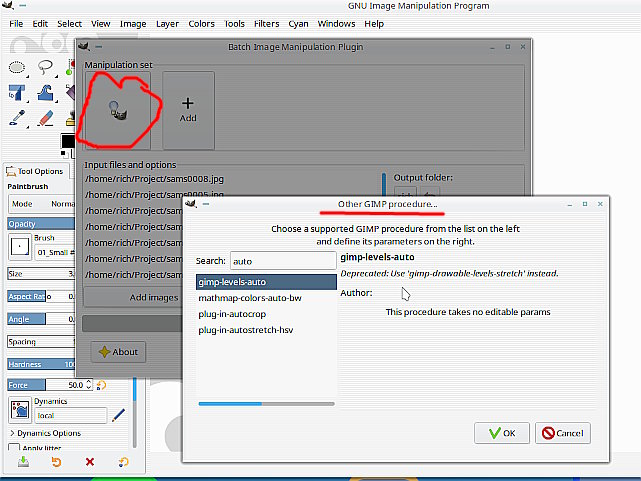This screenshot has height=481, width=641.
Task: Click the Size slider in tool options
Action: [41, 273]
